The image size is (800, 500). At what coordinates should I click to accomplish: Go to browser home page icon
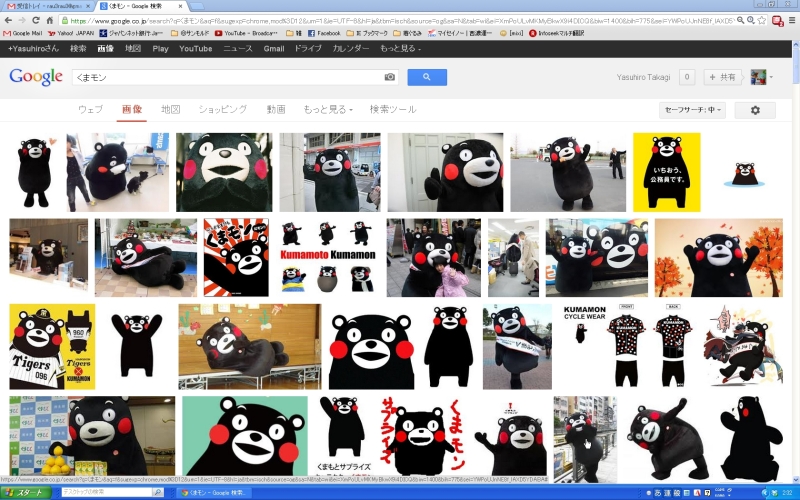49,20
